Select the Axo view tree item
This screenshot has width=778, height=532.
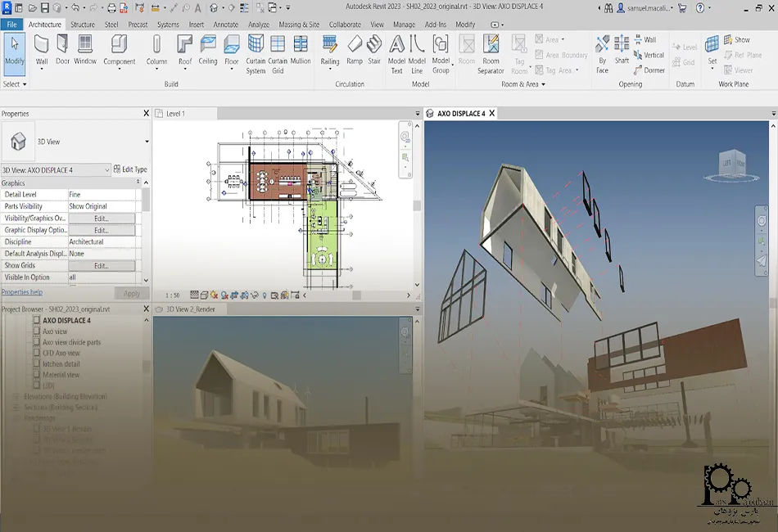tap(55, 331)
